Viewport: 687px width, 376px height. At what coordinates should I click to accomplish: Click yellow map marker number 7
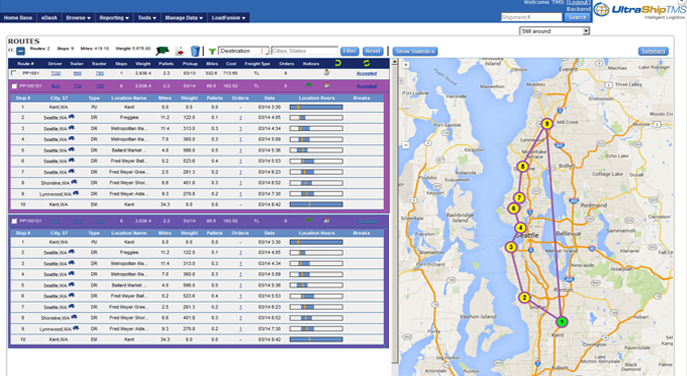click(x=519, y=198)
